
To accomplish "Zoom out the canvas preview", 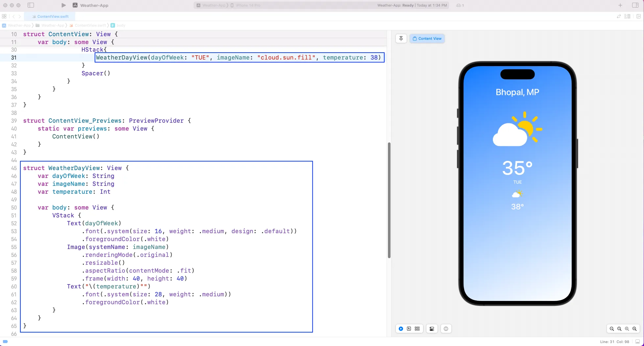I will tap(612, 329).
